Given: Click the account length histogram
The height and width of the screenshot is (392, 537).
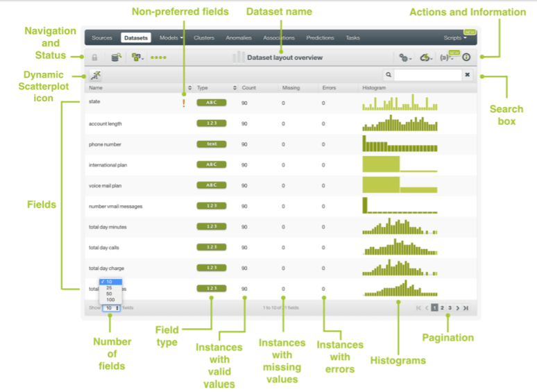Looking at the screenshot, I should 400,123.
